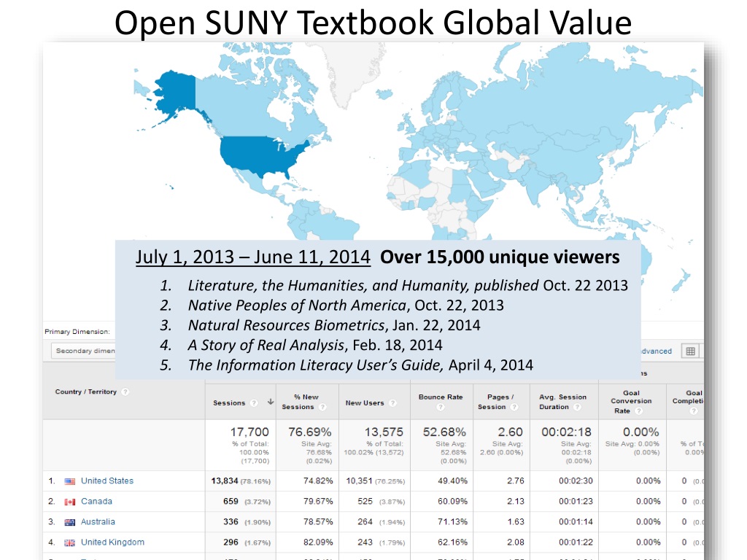Click the date range July 1, 2013 – June 11, 2014

coord(253,257)
